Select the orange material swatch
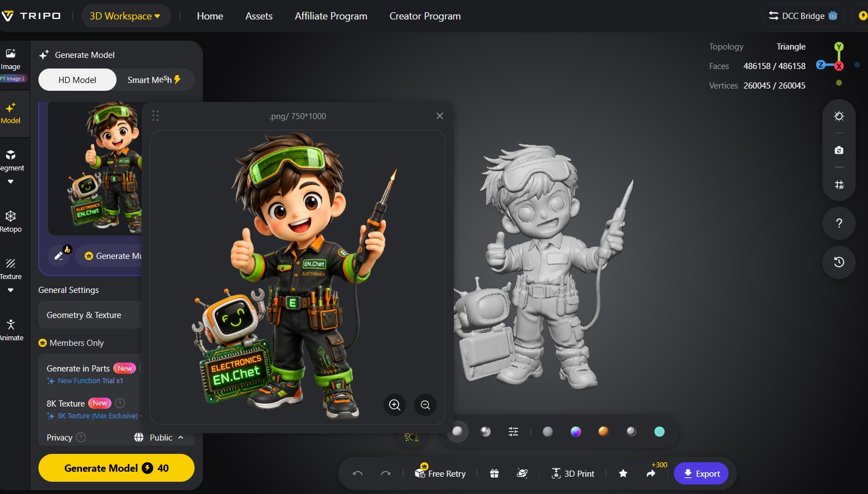Viewport: 868px width, 494px height. 603,432
